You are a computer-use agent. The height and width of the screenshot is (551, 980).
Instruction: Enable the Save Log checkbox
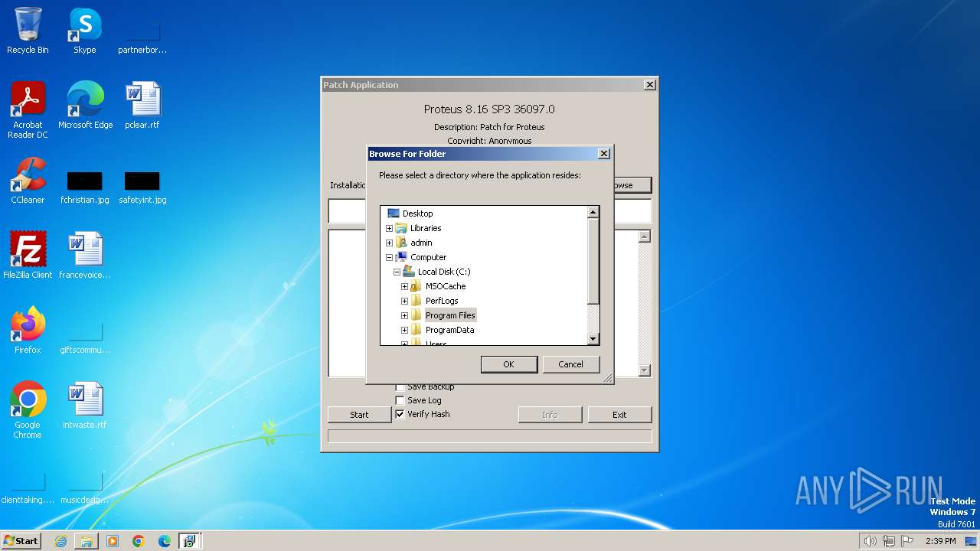coord(400,400)
